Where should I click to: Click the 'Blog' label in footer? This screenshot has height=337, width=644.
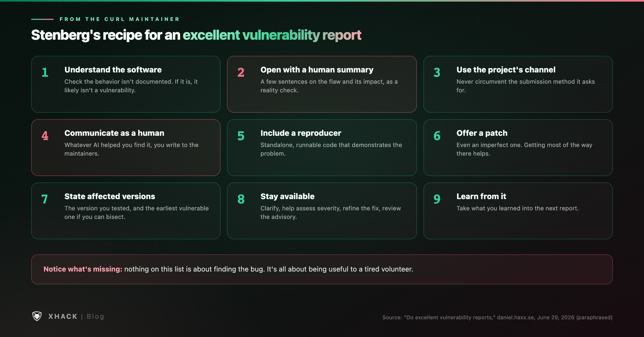click(95, 317)
